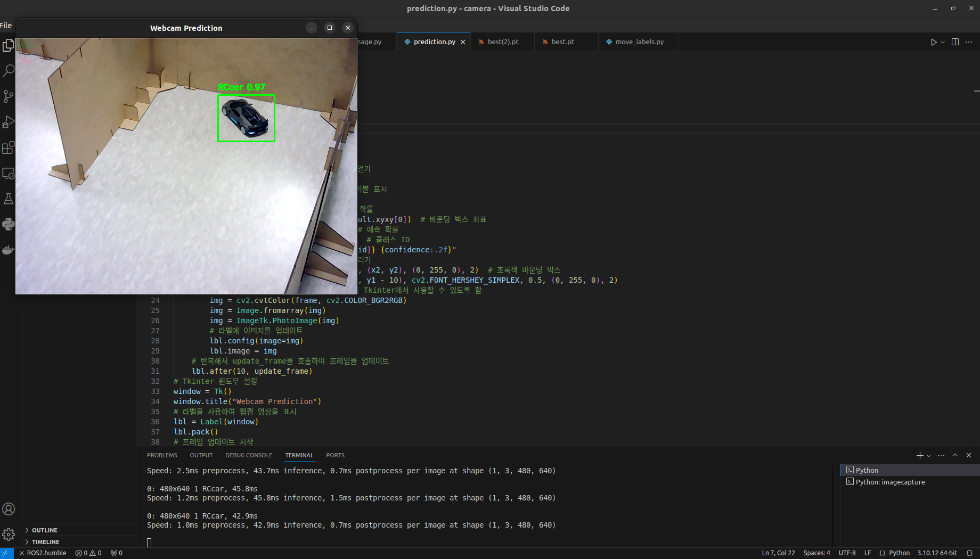The height and width of the screenshot is (559, 980).
Task: Open the Remote Explorer view
Action: (8, 173)
